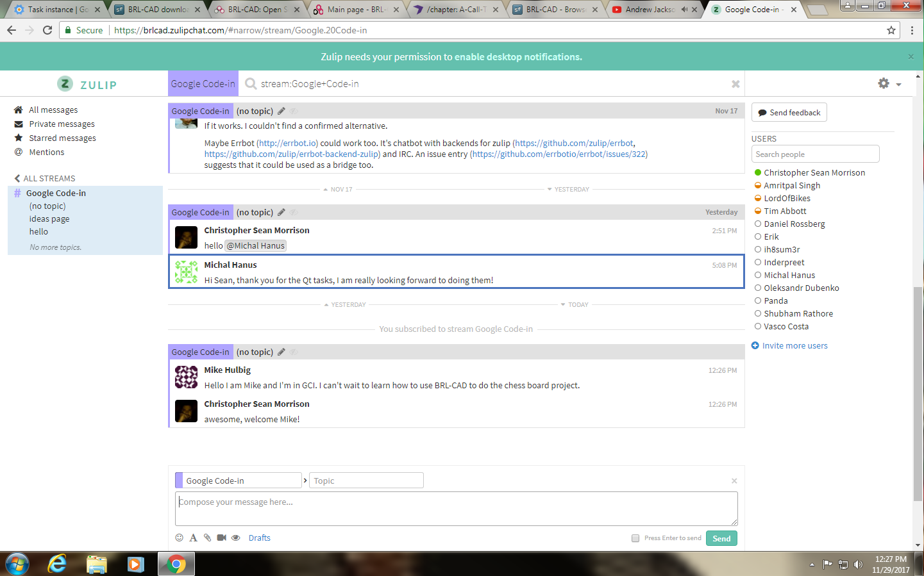Collapse back to ALL STREAMS
Image resolution: width=924 pixels, height=576 pixels.
coord(45,179)
